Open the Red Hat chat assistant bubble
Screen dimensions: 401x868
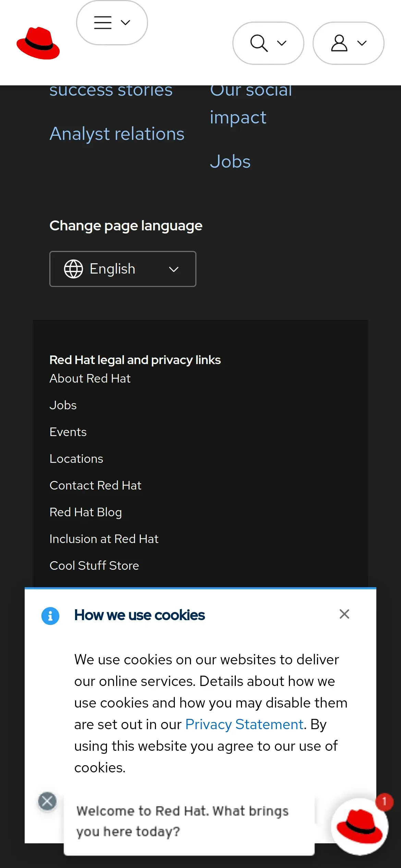coord(360,827)
